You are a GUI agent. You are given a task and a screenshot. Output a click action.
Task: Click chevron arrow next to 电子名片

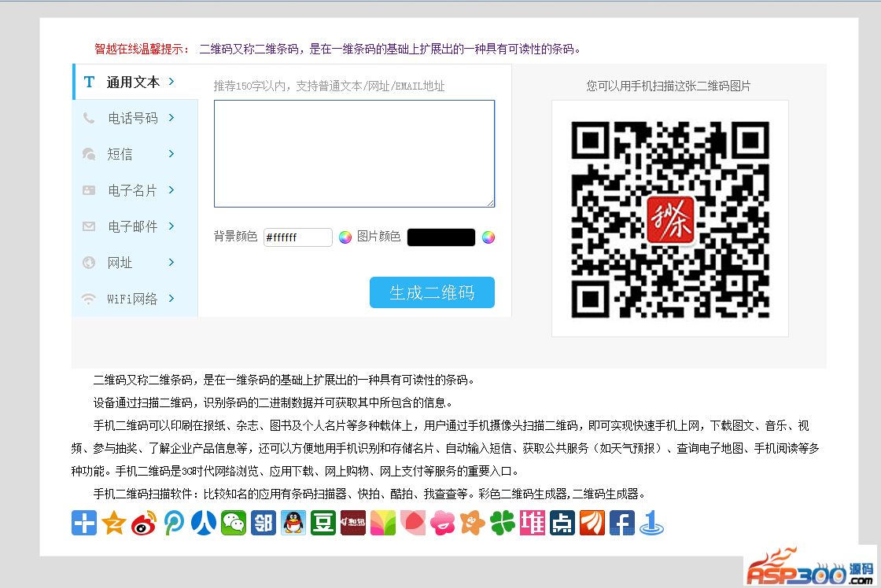point(171,189)
